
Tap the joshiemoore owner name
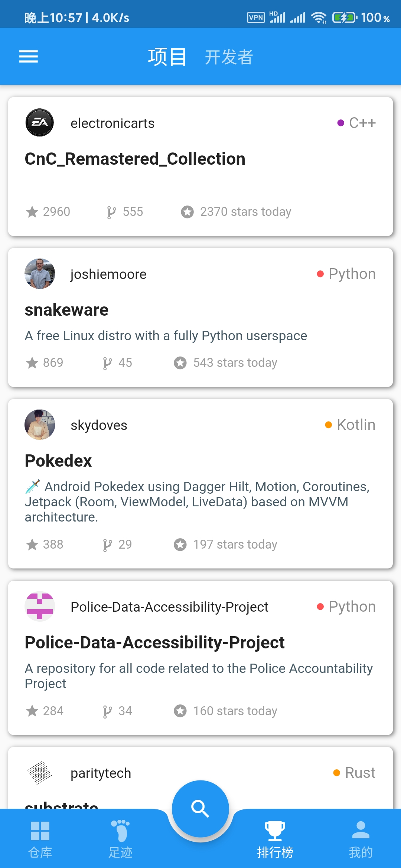point(108,274)
